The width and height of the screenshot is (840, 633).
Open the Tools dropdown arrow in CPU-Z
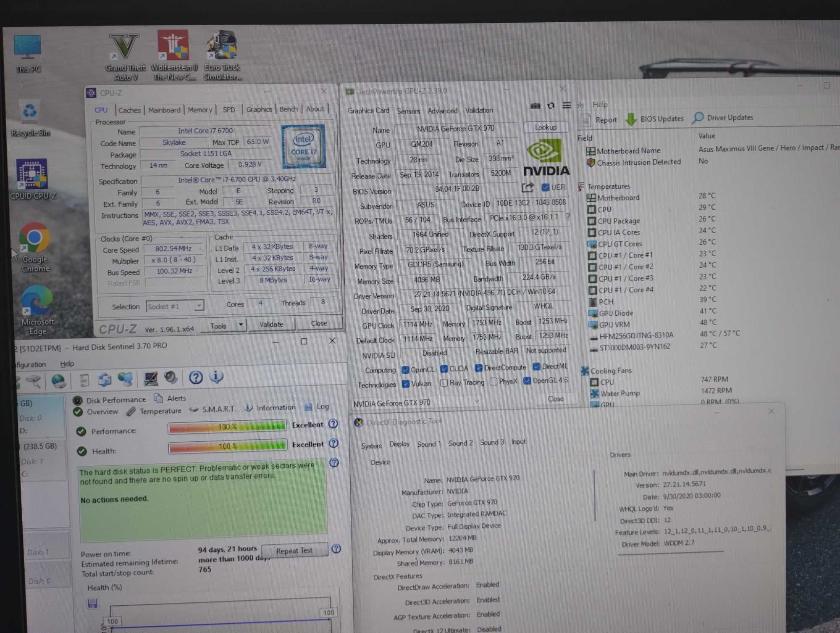pos(241,324)
